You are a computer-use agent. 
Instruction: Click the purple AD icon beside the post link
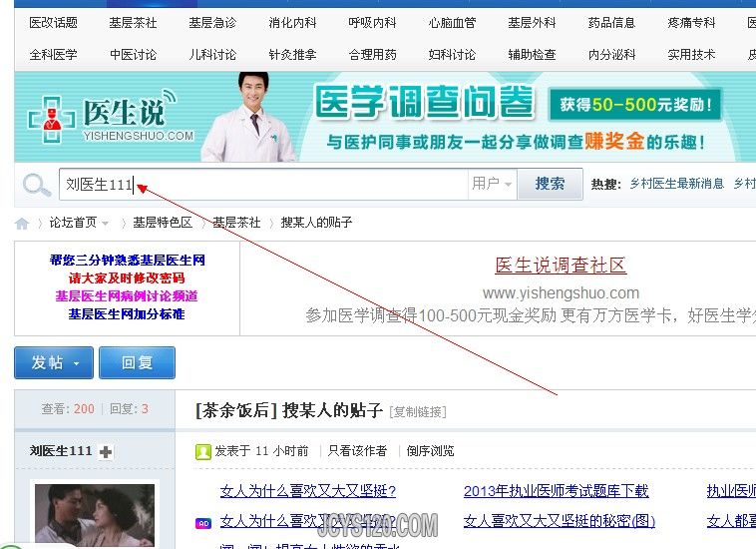[x=202, y=522]
